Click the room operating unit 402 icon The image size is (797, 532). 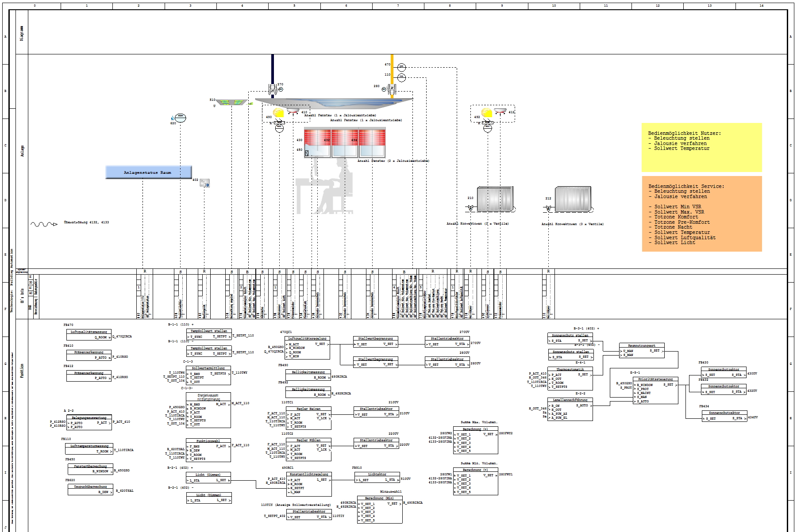pos(204,183)
